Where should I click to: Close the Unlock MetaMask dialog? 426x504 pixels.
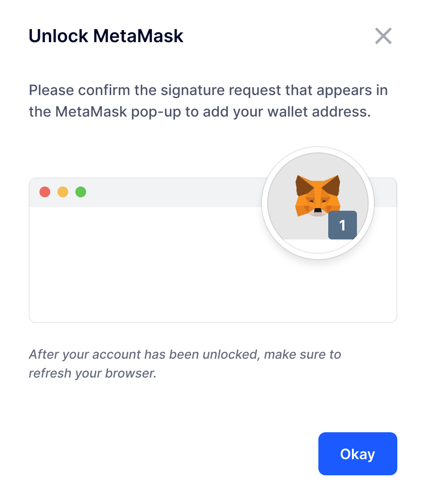pyautogui.click(x=383, y=36)
